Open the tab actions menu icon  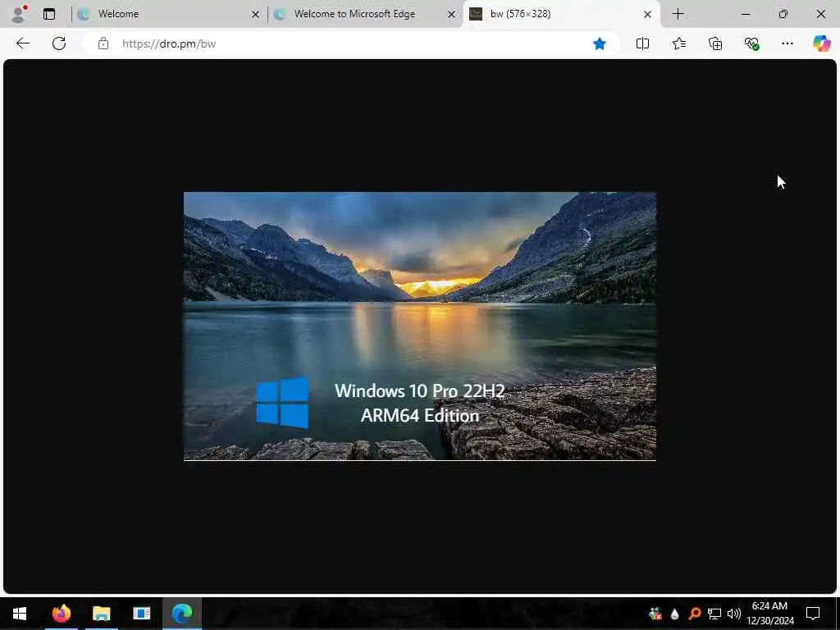49,14
